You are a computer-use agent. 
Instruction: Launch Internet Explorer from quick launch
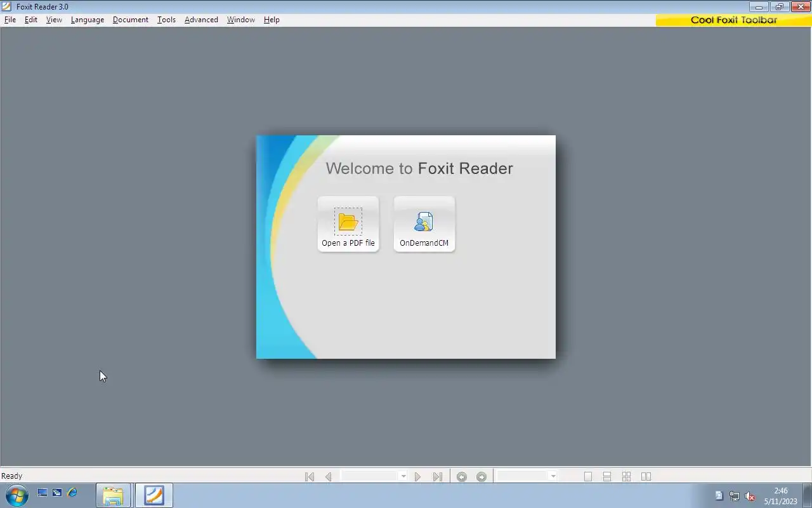point(72,493)
